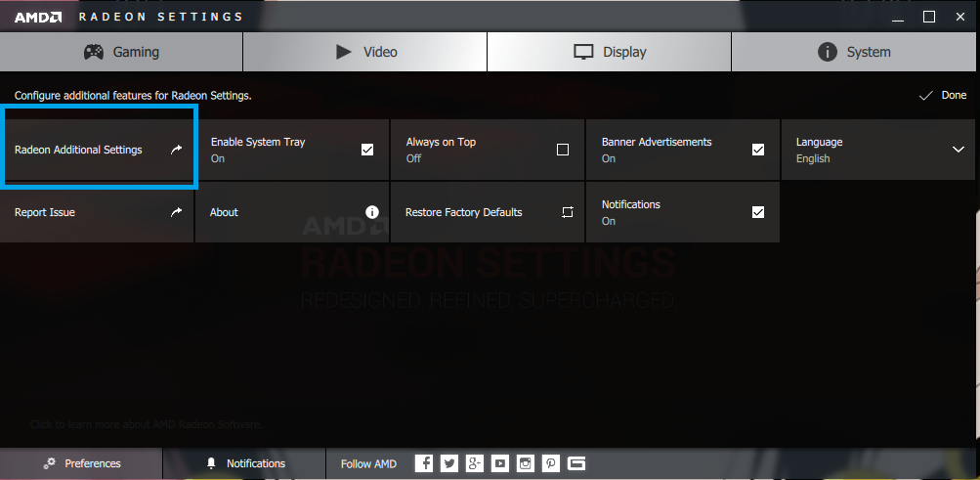
Task: Open the Display tab
Action: [x=609, y=52]
